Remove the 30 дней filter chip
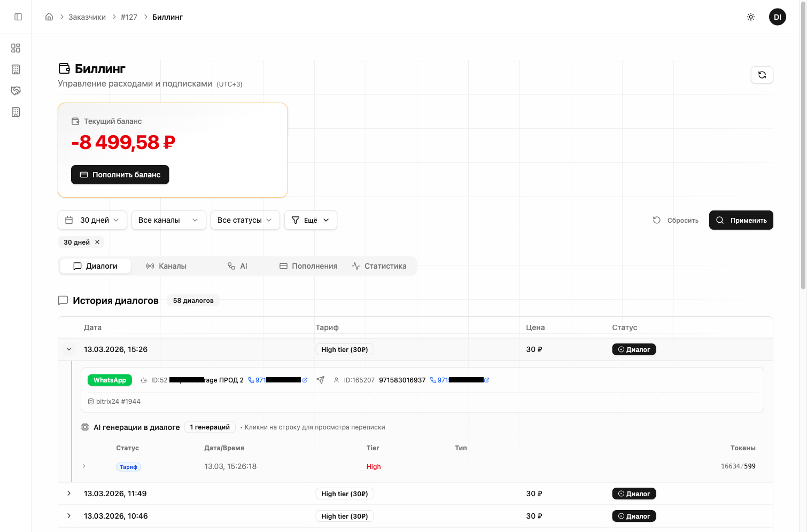Image resolution: width=807 pixels, height=532 pixels. [x=97, y=242]
